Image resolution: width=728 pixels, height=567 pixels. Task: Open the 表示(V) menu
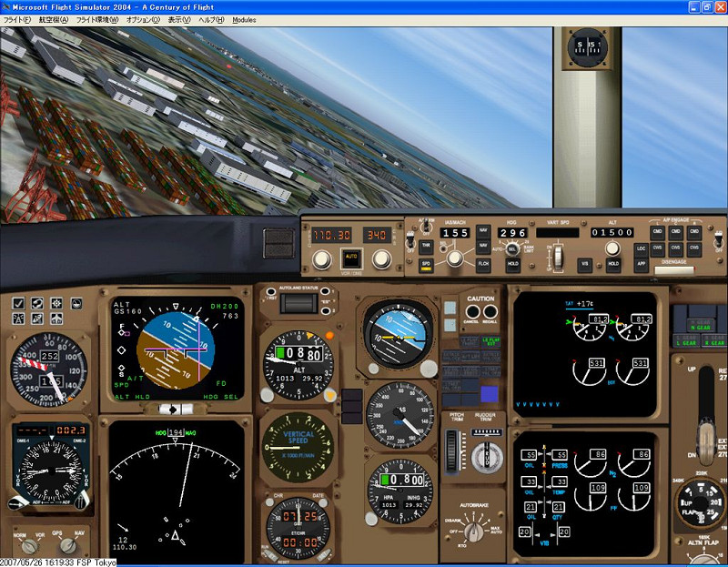(x=179, y=20)
